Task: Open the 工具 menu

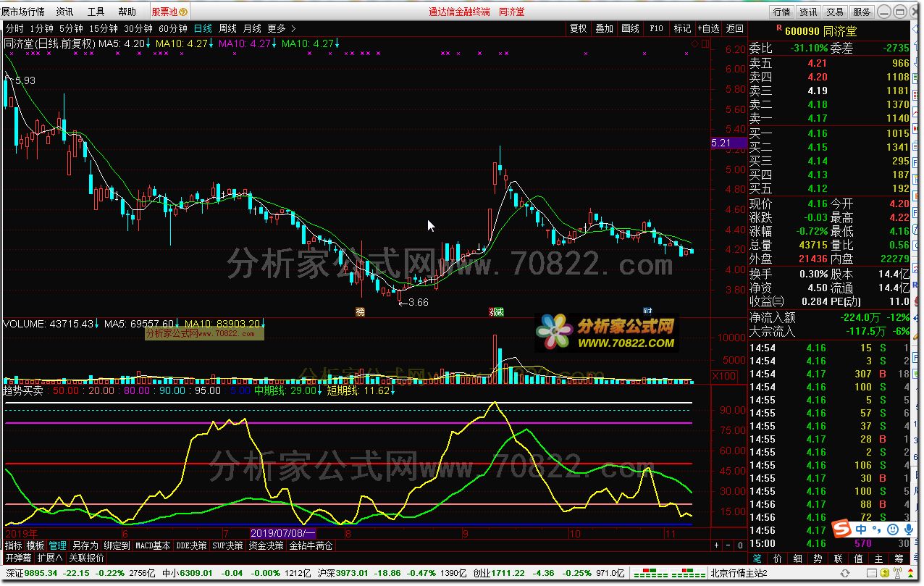Action: tap(96, 12)
